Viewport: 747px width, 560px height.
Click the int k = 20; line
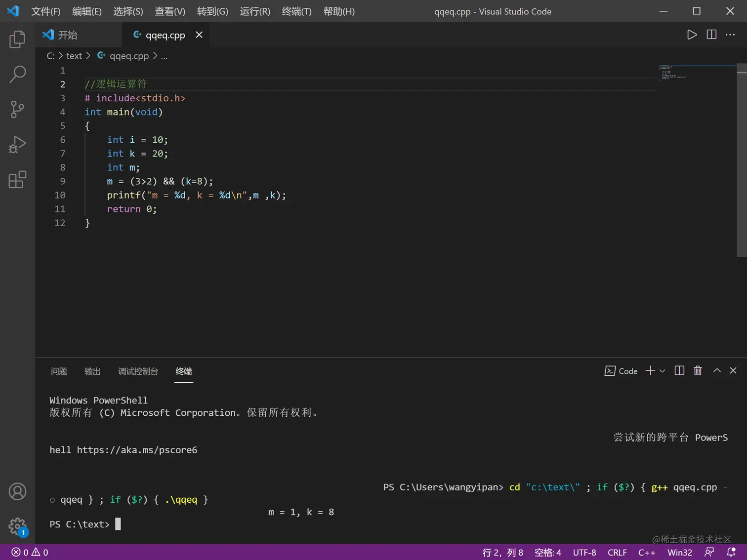[137, 154]
